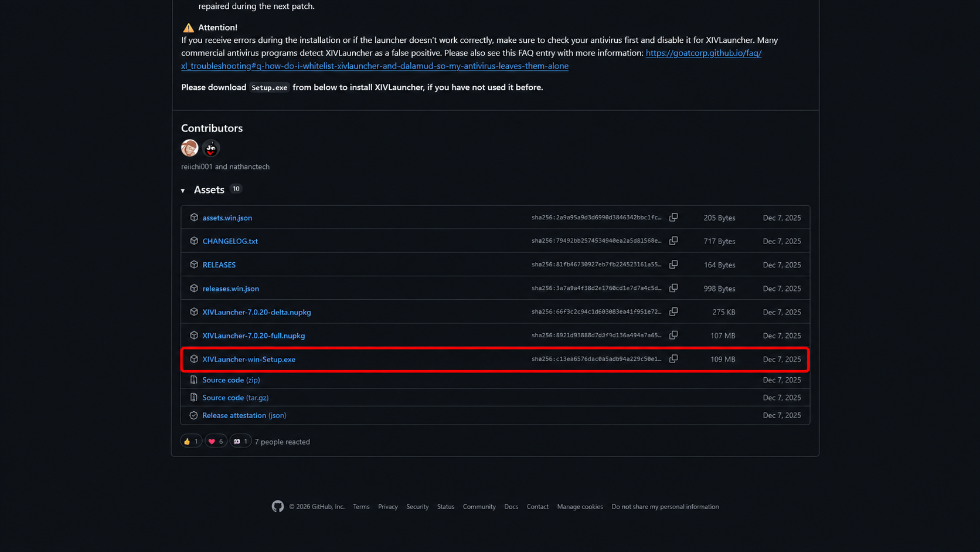Download XIVLauncher-7.0.20-delta.nupkg
Screen dimensions: 980x552
tap(257, 312)
